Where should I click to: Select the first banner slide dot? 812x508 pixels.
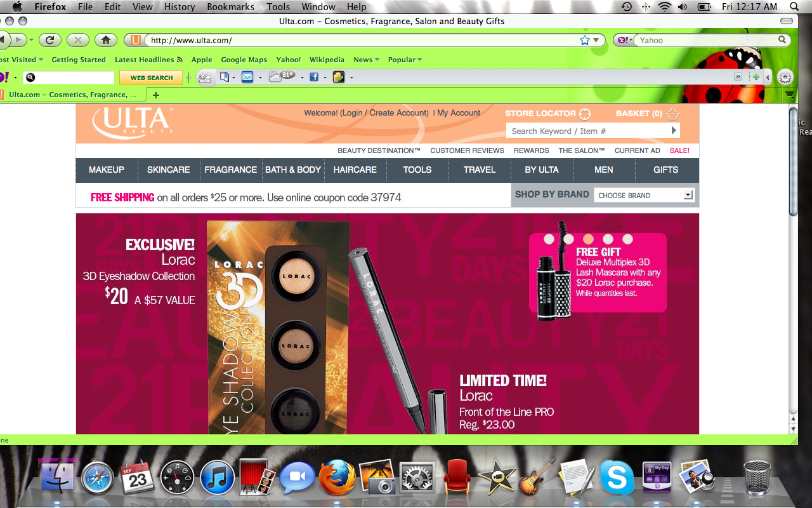pyautogui.click(x=549, y=239)
